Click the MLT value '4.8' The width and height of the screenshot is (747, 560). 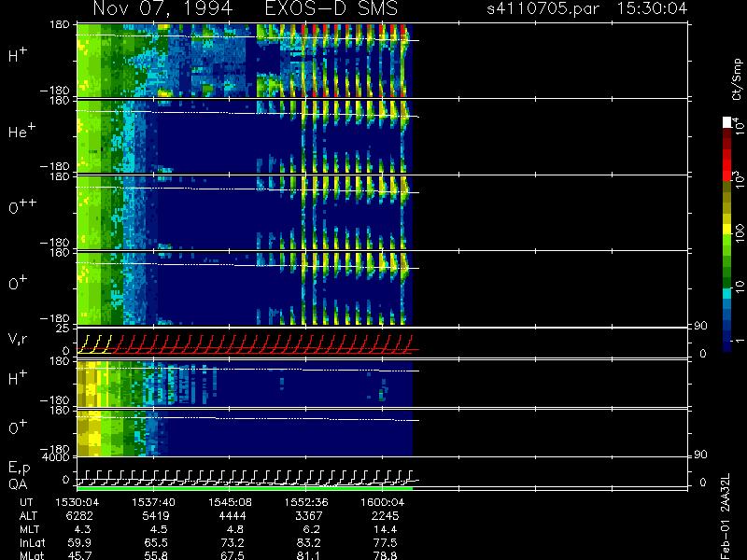click(x=235, y=529)
